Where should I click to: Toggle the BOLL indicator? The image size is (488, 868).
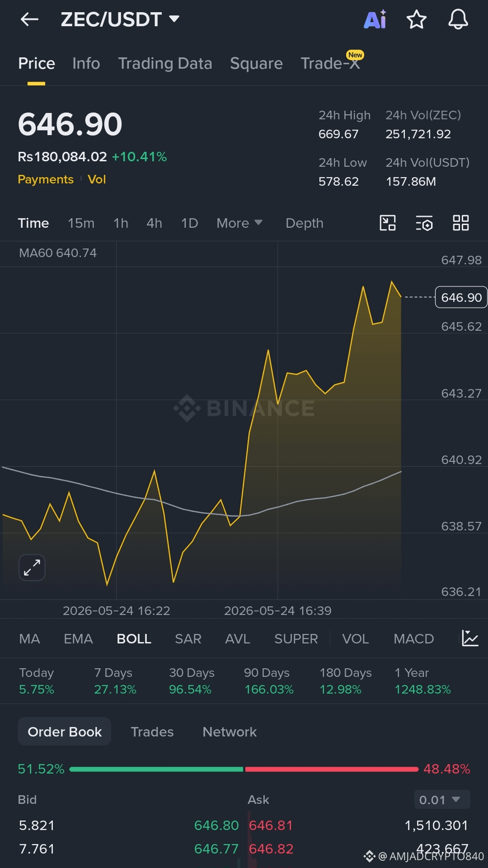coord(134,639)
